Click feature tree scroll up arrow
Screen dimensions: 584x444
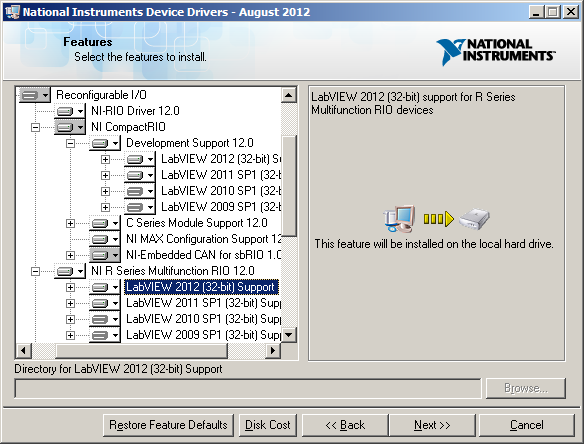(289, 95)
